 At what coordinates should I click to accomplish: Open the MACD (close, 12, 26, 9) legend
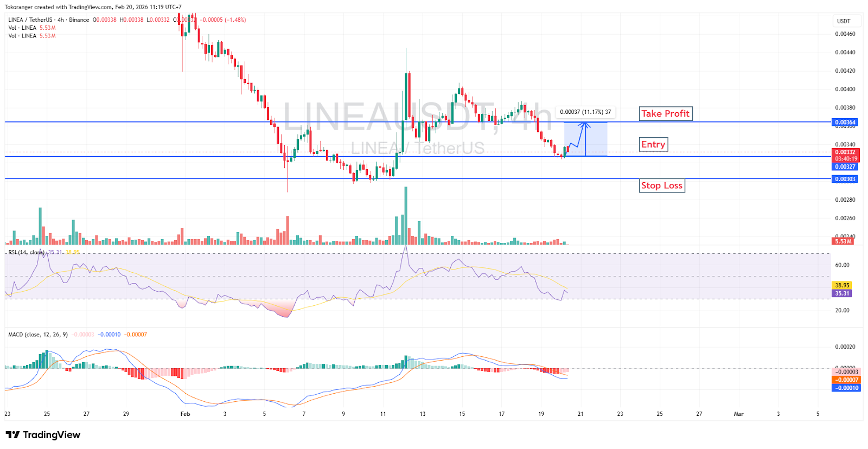[x=38, y=335]
